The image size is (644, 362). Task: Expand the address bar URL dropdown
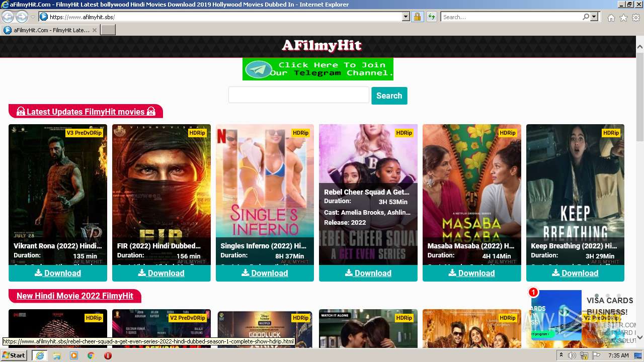coord(406,17)
